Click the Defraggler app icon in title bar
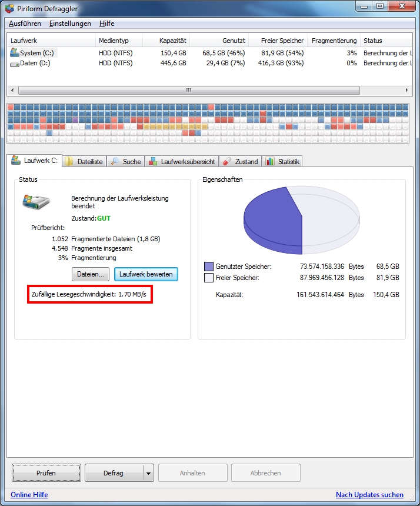The width and height of the screenshot is (420, 506). [x=9, y=8]
